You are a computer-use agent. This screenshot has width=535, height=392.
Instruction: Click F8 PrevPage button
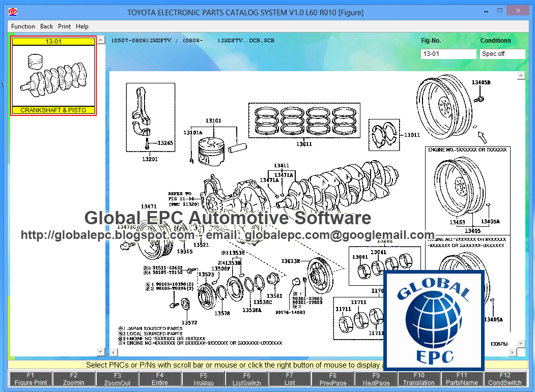[333, 379]
